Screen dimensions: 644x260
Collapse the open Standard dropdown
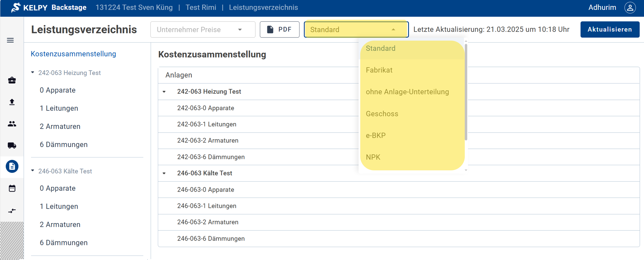(x=393, y=29)
